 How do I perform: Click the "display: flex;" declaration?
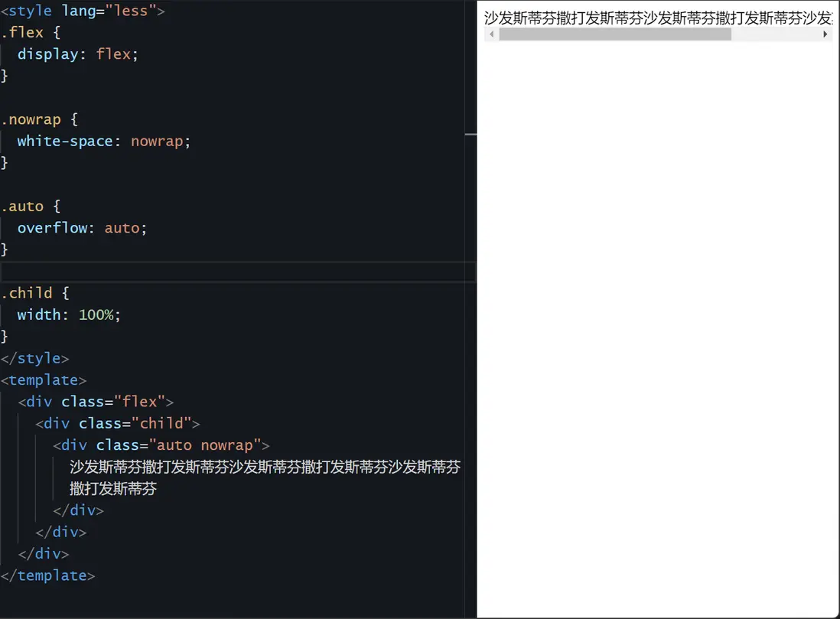pyautogui.click(x=77, y=54)
